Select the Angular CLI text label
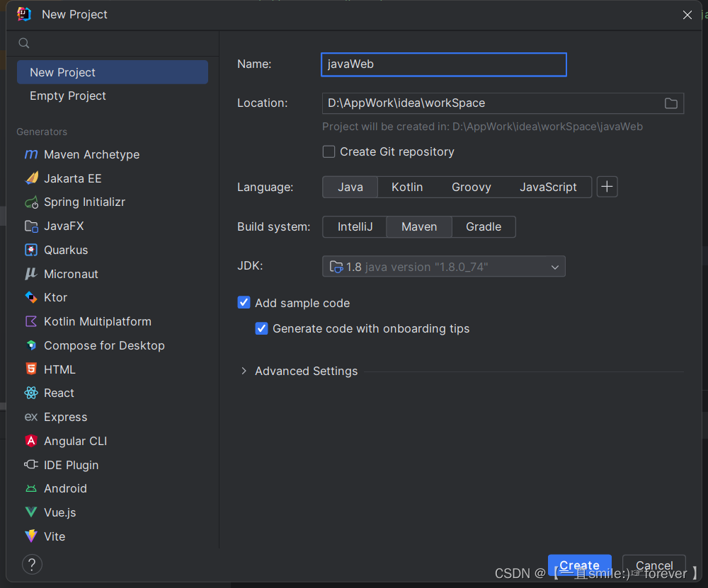 click(76, 441)
